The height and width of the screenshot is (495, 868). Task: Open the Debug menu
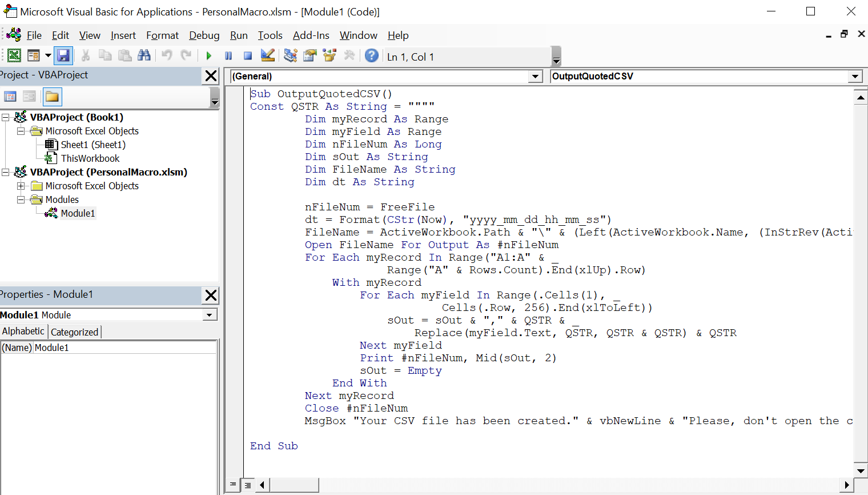pyautogui.click(x=204, y=35)
